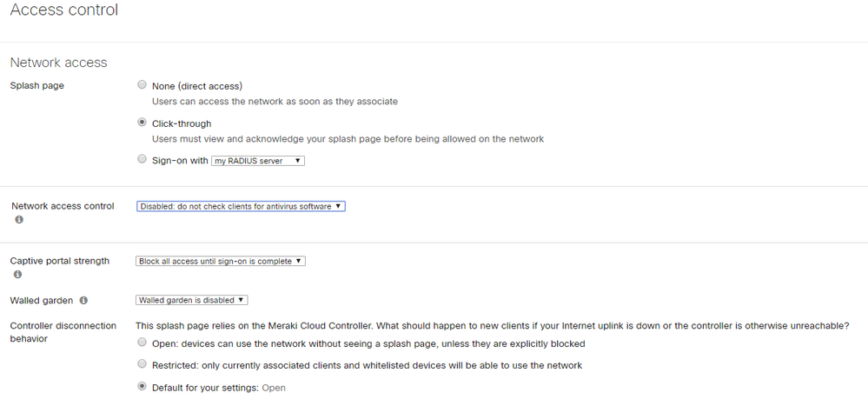Viewport: 868px width, 406px height.
Task: Click info icon under Network access control
Action: 19,220
